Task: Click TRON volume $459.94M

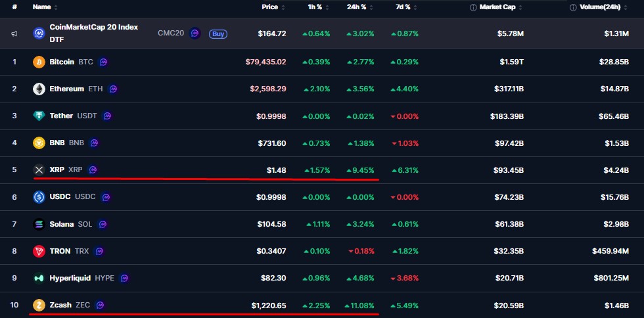Action: pos(610,251)
